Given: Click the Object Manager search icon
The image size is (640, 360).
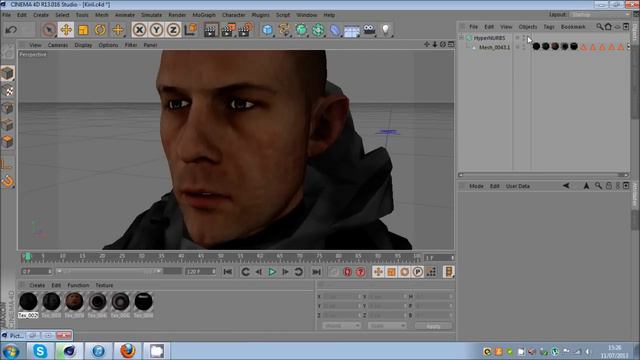Looking at the screenshot, I should (x=599, y=27).
